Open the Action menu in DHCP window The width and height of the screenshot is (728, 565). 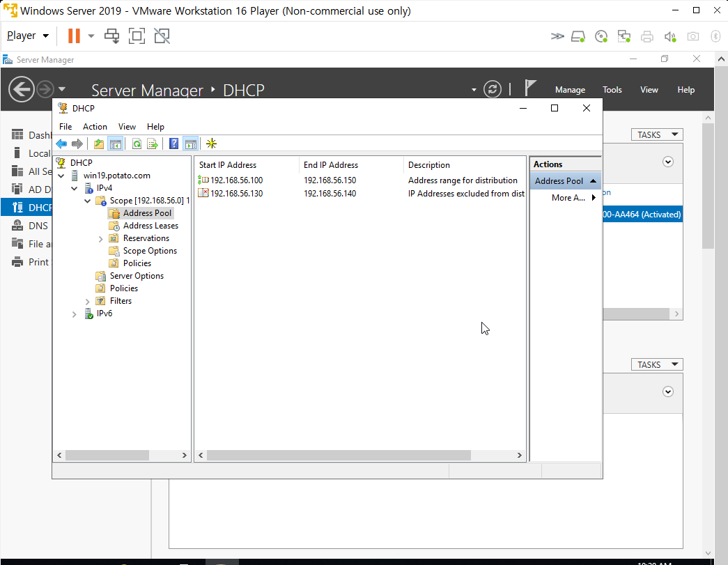[x=95, y=127]
